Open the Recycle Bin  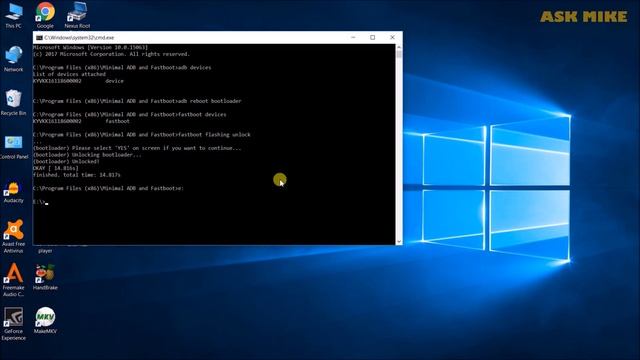pos(13,102)
